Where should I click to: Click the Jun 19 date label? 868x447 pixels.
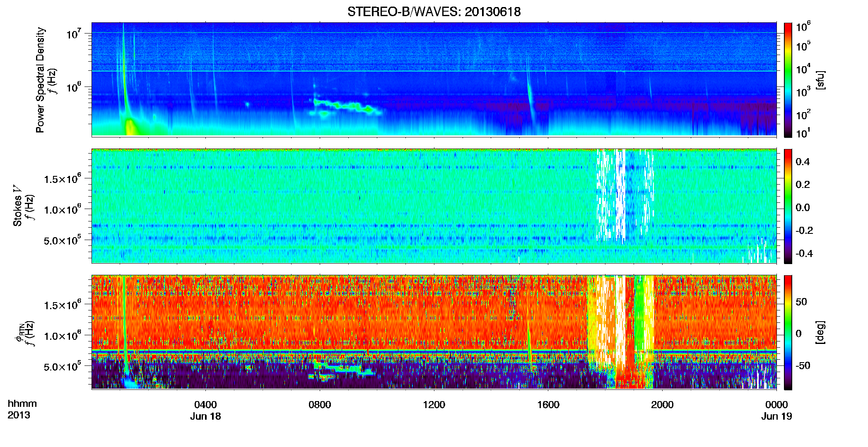coord(776,416)
